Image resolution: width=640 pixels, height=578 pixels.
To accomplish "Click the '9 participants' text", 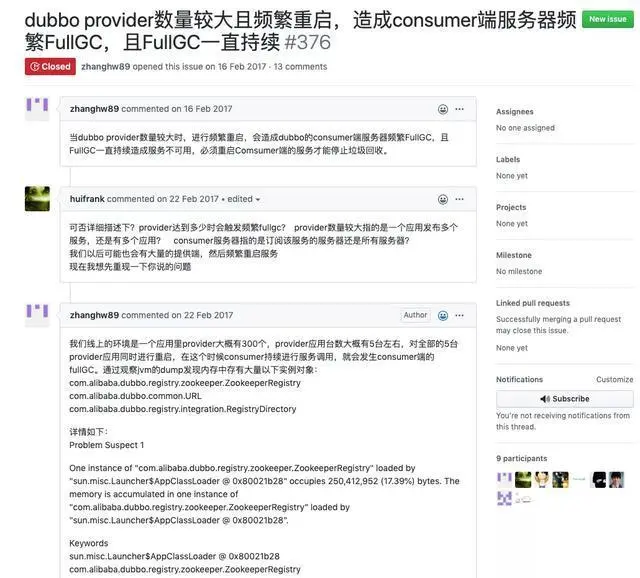I will (522, 458).
